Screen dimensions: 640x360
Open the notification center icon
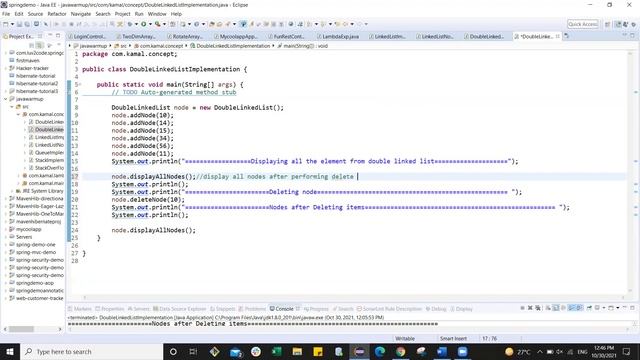[x=627, y=351]
